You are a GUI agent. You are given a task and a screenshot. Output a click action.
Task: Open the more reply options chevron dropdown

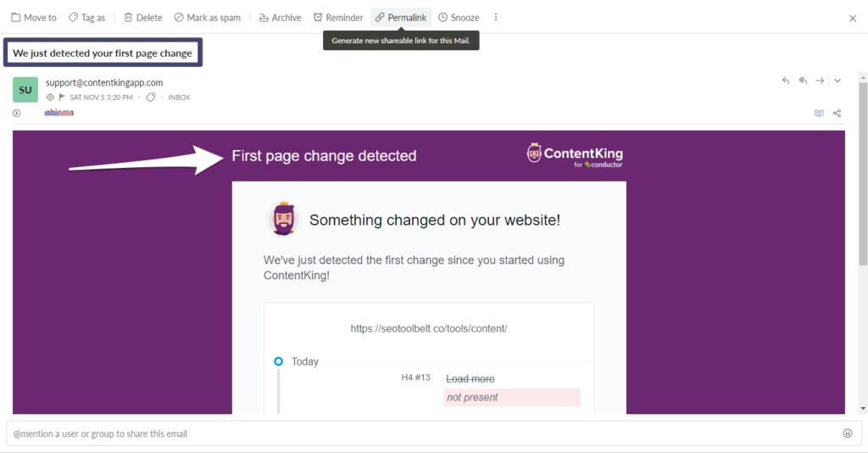tap(837, 81)
